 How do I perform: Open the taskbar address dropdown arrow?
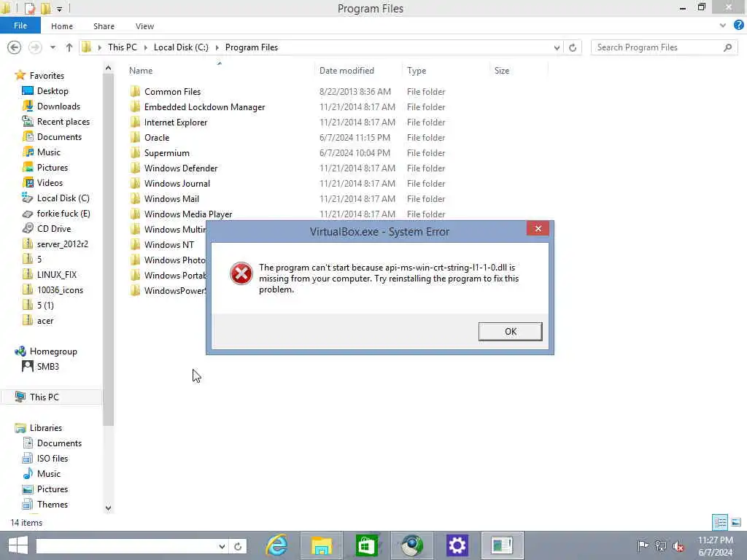pyautogui.click(x=222, y=546)
